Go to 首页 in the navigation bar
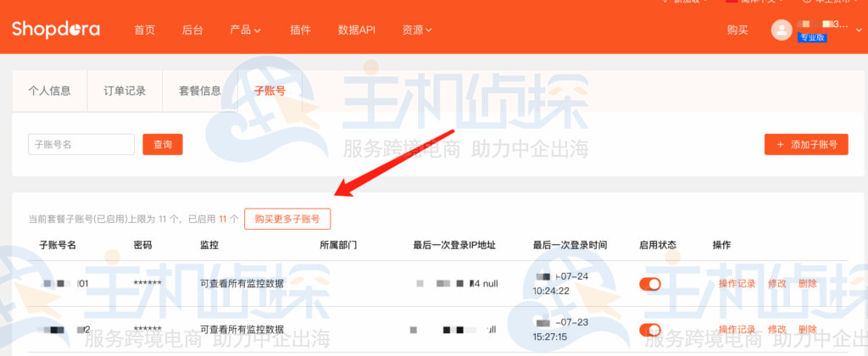This screenshot has height=356, width=868. [x=144, y=30]
